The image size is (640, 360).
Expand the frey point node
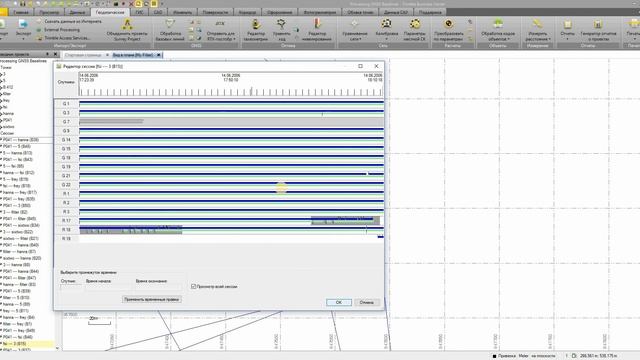(1, 100)
